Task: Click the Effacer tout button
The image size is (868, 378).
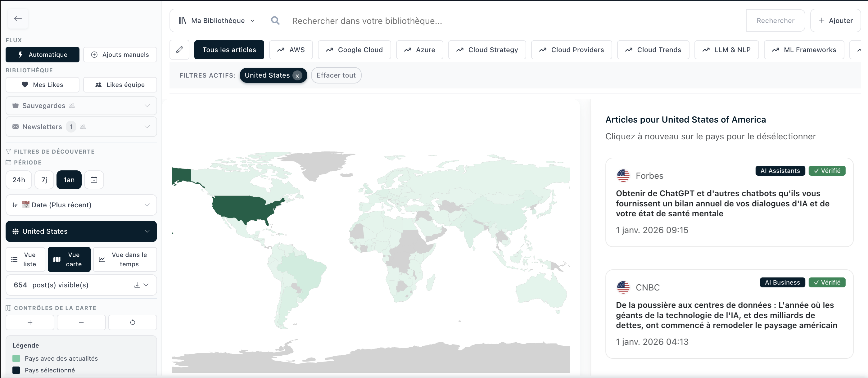Action: (x=336, y=75)
